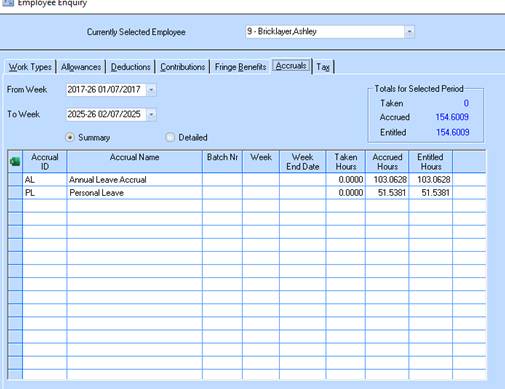This screenshot has height=389, width=505.
Task: Click Taken Hours 0.0000 in Personal Leave row
Action: (x=346, y=193)
